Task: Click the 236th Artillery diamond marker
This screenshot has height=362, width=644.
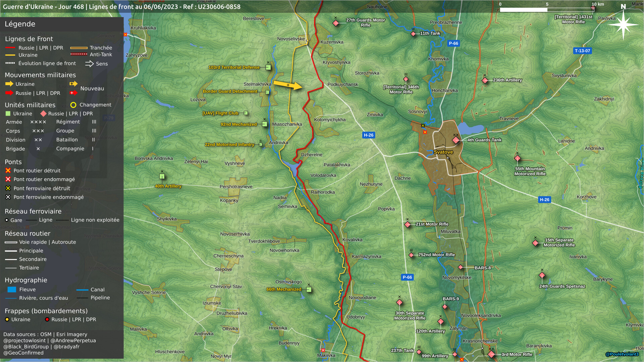Action: pos(485,80)
